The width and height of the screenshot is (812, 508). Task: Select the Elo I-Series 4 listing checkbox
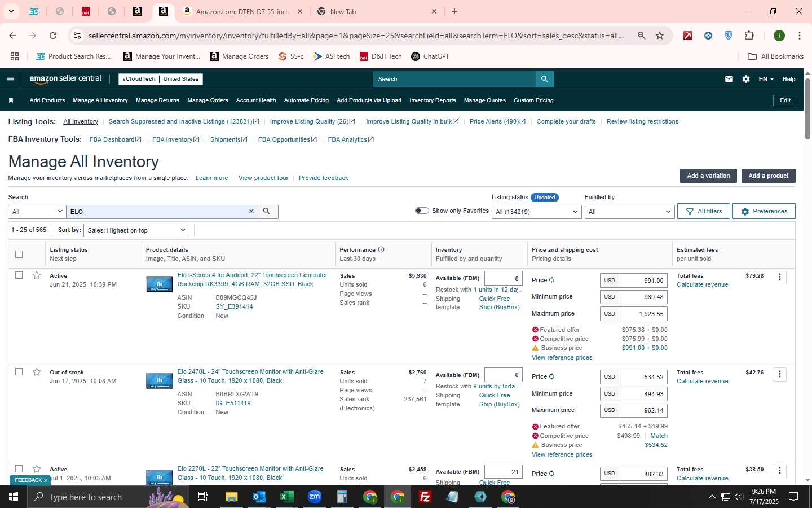pos(19,275)
